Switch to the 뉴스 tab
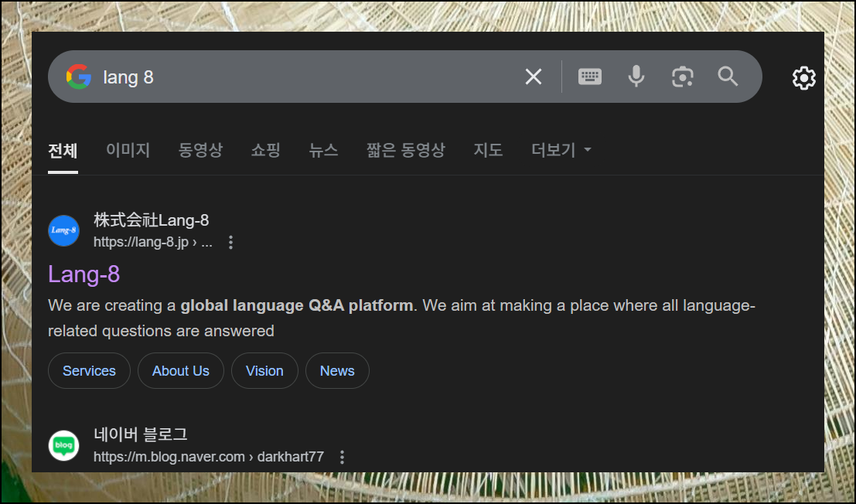Viewport: 856px width, 504px height. point(323,150)
